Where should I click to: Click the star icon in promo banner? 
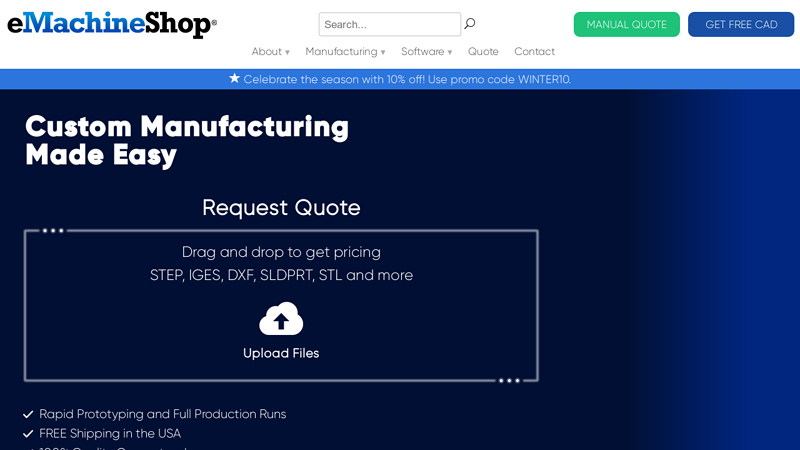234,79
